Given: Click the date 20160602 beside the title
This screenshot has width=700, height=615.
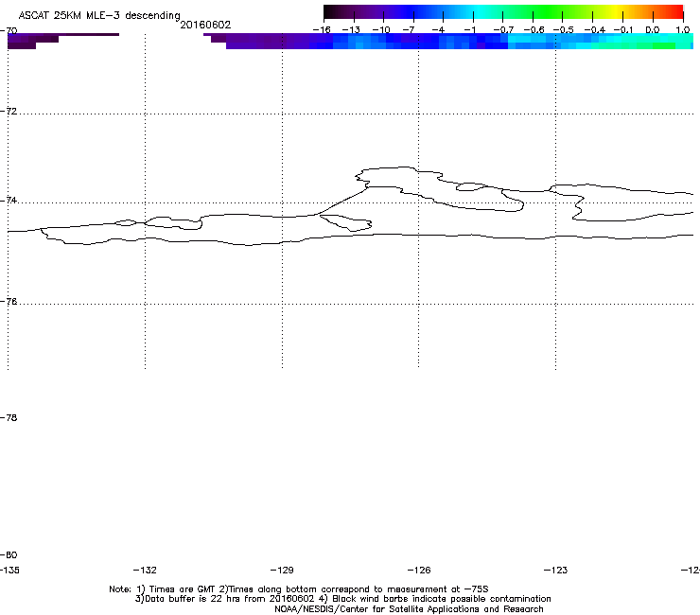Looking at the screenshot, I should coord(205,25).
